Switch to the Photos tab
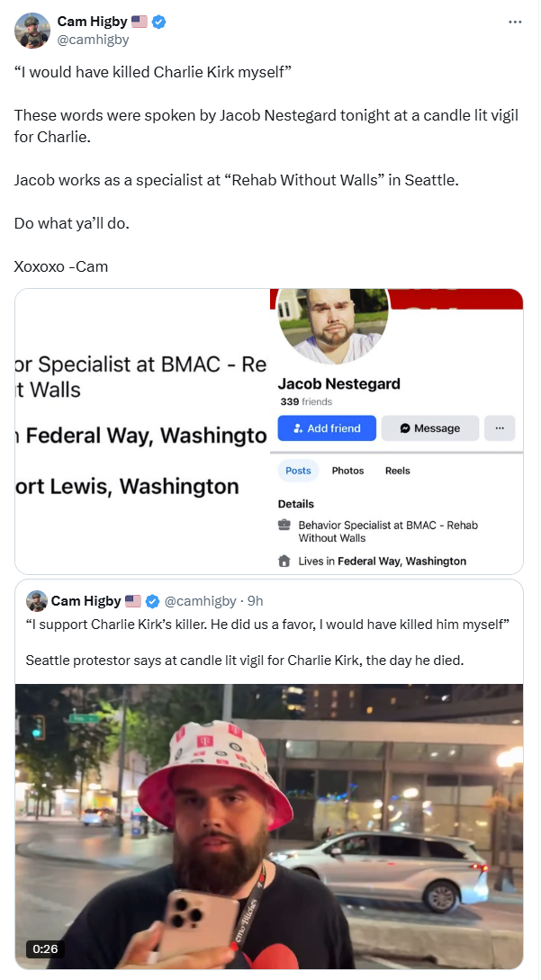 (347, 471)
